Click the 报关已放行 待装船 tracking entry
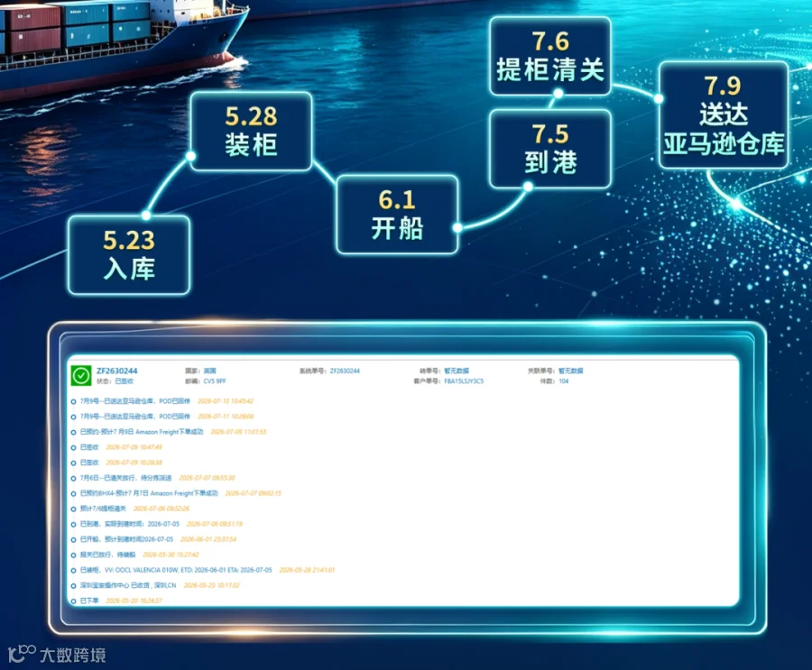Viewport: 812px width, 670px height. point(139,555)
